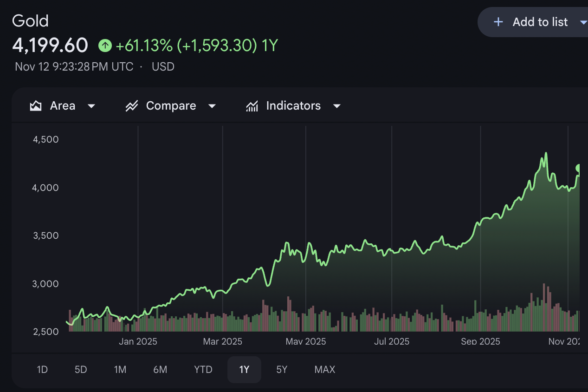Click the green up-arrow change icon

[x=105, y=46]
